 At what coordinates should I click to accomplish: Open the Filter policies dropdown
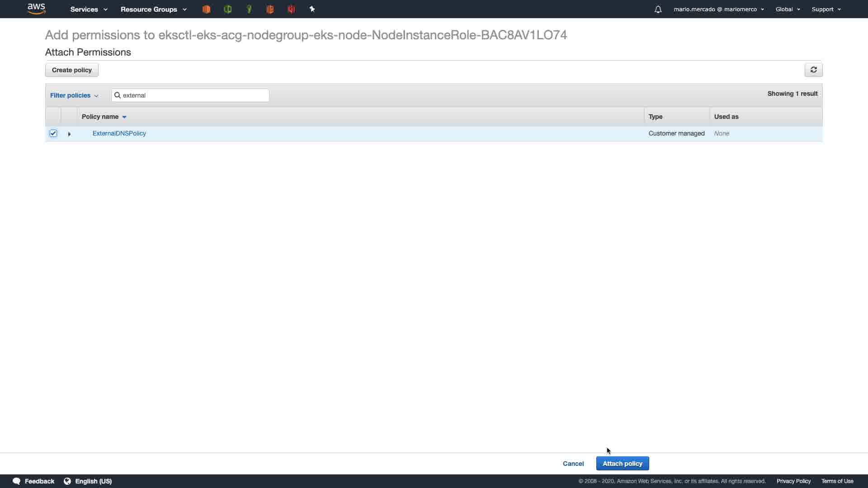[x=74, y=95]
